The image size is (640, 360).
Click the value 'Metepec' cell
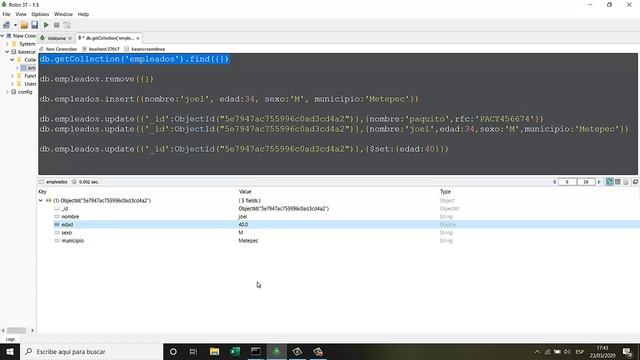coord(248,241)
